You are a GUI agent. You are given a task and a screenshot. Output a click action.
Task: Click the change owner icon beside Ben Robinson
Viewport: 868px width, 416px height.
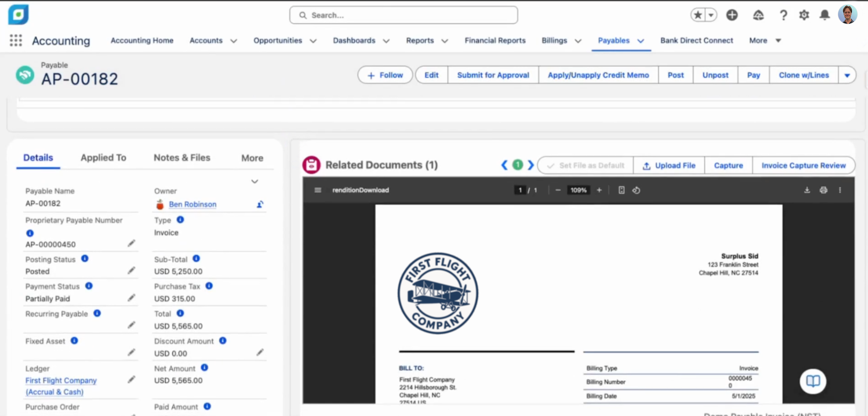point(260,204)
